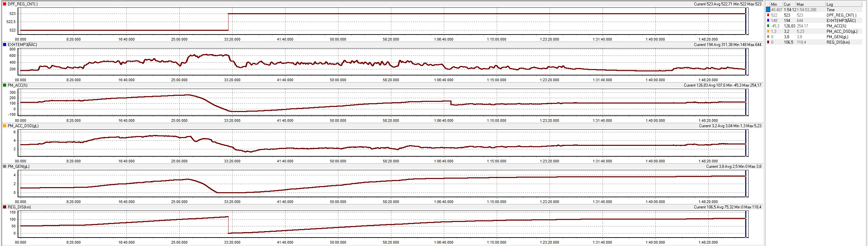The width and height of the screenshot is (868, 246).
Task: Click the DPF_REG_CNT step rise in the top chart
Action: tap(228, 22)
